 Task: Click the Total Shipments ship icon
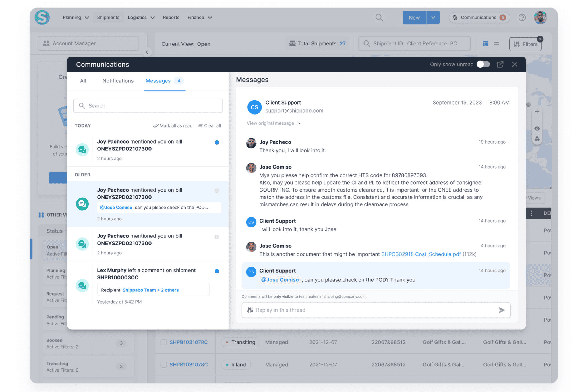[292, 43]
